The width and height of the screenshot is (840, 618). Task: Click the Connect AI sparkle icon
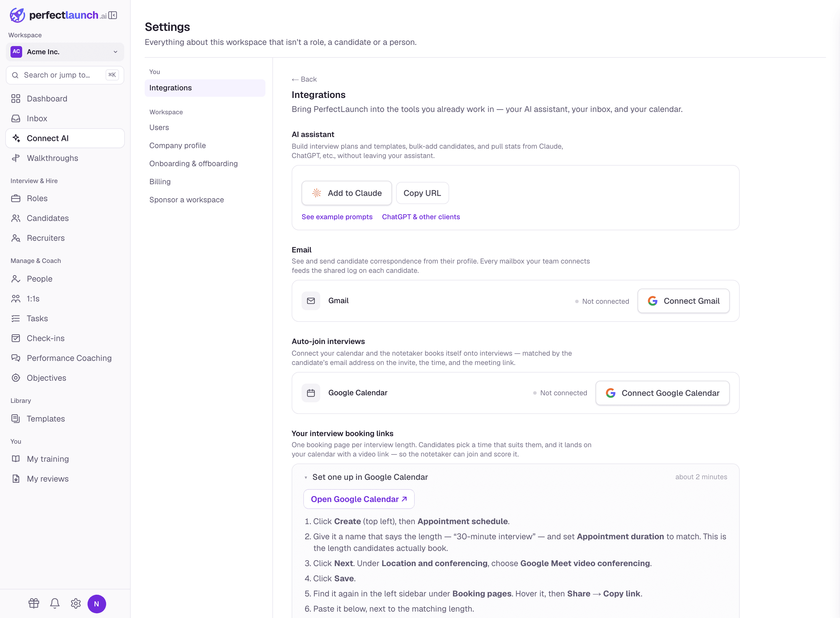tap(16, 138)
